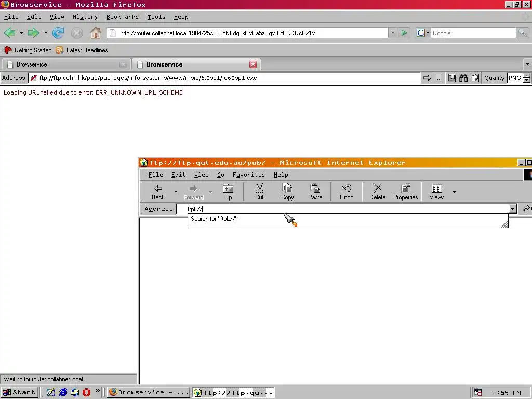Open Internet Explorer Help menu

coord(281,175)
